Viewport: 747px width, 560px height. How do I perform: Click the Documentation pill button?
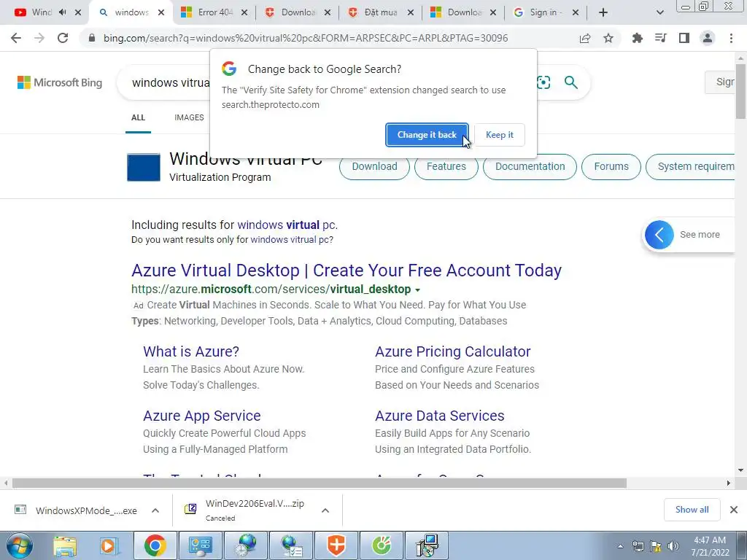coord(530,167)
